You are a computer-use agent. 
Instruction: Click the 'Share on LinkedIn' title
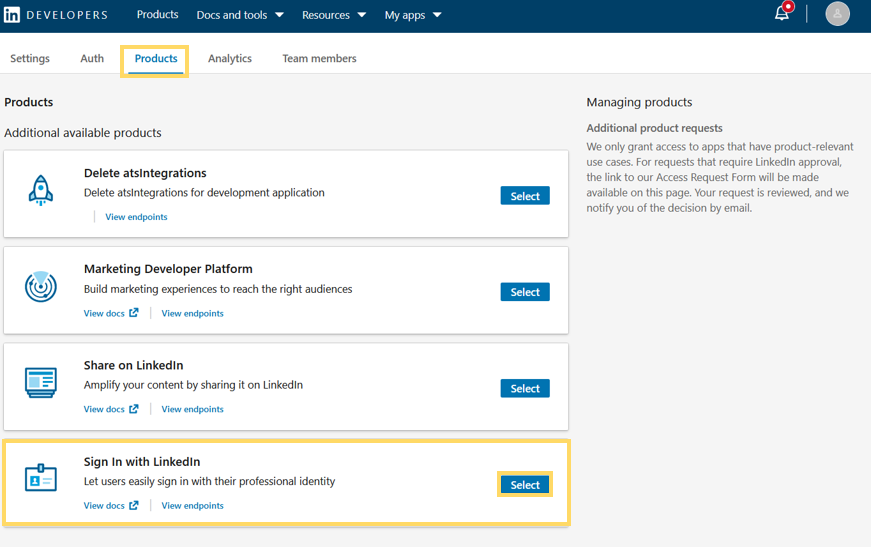(x=133, y=365)
